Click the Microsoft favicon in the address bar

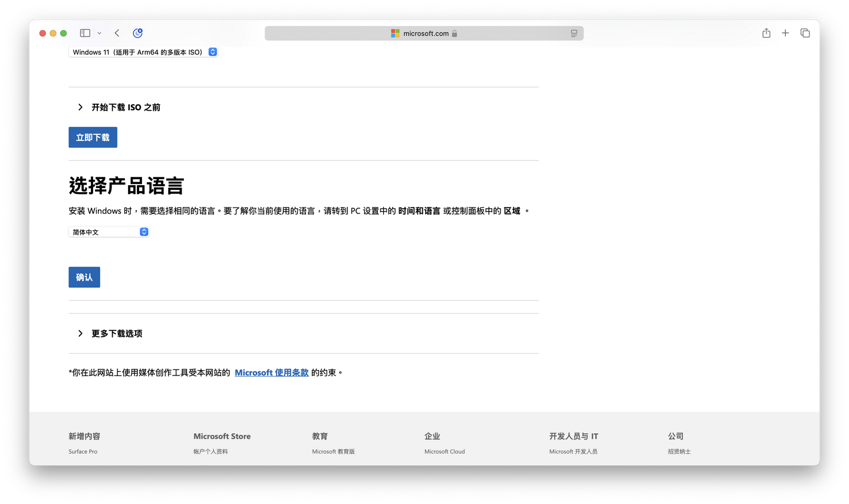(x=395, y=34)
